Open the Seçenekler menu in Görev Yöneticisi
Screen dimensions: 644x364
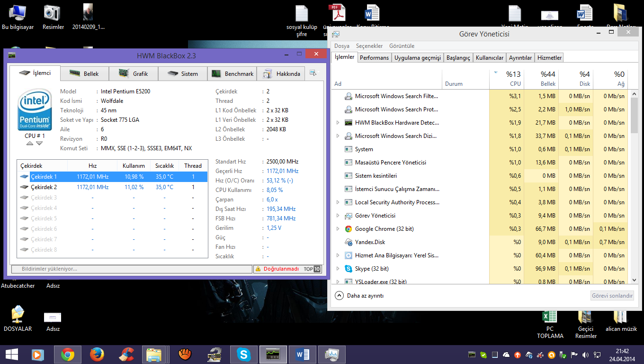369,46
